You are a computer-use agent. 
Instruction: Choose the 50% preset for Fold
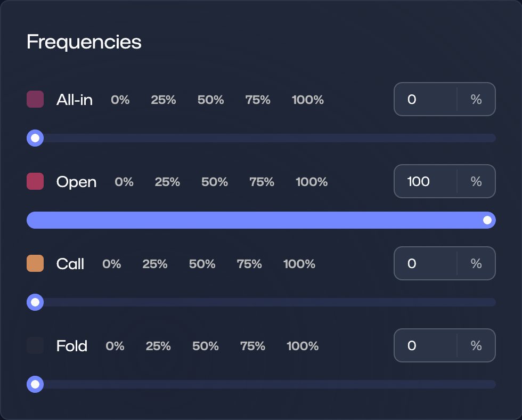click(205, 346)
